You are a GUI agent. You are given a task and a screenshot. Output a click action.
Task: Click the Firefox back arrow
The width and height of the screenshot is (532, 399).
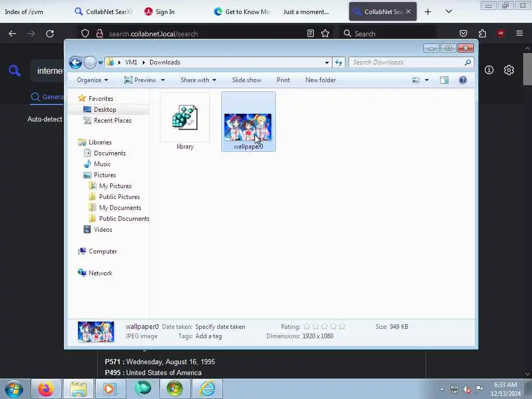coord(12,34)
